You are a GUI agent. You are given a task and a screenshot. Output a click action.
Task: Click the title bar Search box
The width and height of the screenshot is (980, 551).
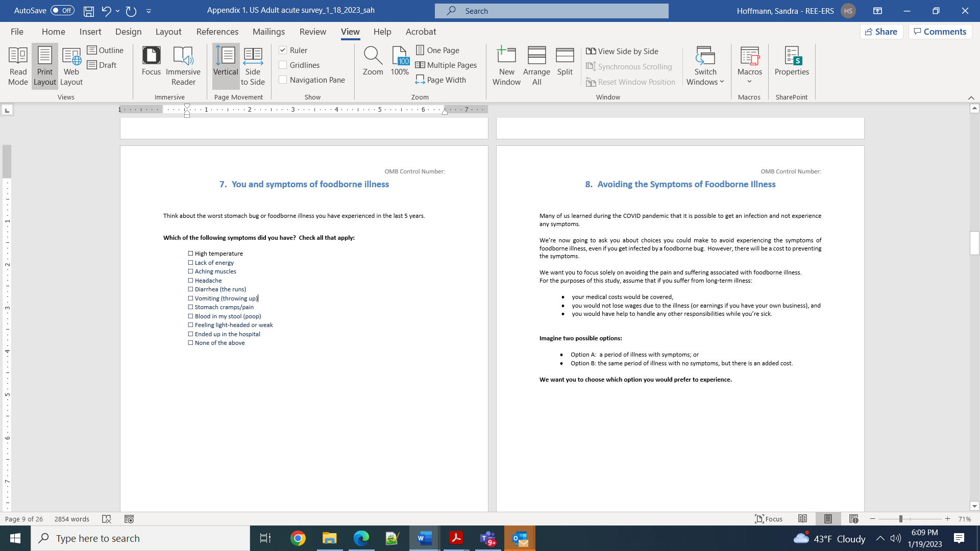pyautogui.click(x=551, y=11)
